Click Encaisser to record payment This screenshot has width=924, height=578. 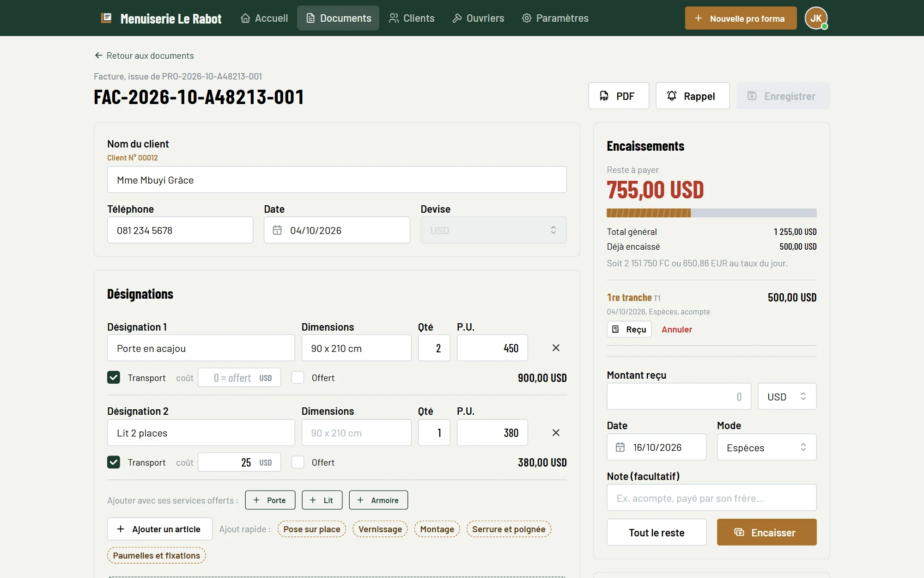point(766,532)
